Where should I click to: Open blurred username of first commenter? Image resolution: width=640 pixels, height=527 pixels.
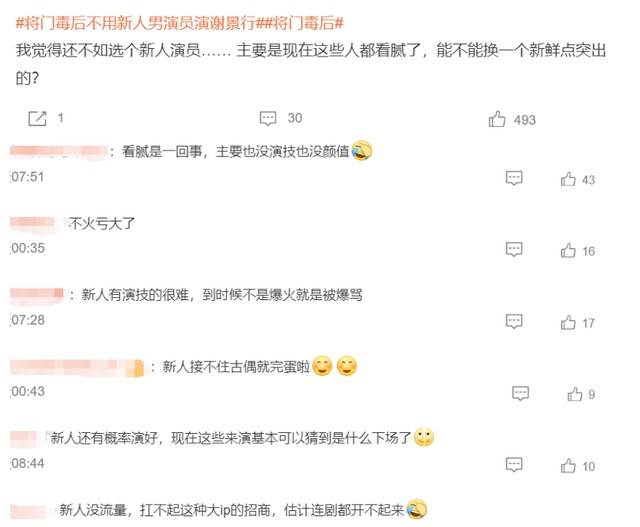(x=59, y=151)
